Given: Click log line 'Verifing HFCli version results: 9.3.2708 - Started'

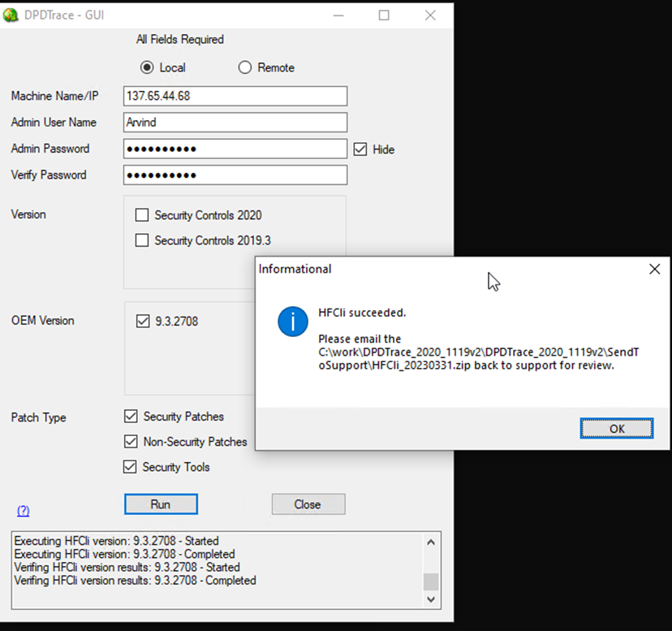Looking at the screenshot, I should [127, 567].
